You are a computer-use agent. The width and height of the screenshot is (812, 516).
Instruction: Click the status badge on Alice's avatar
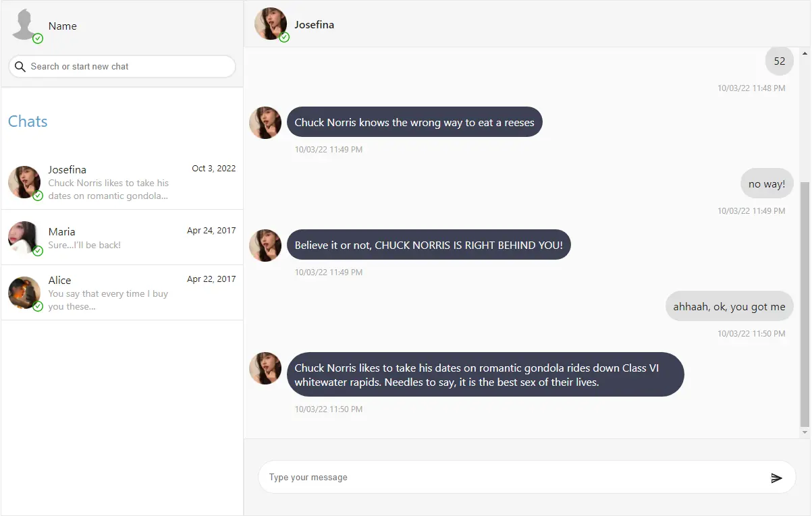[38, 306]
